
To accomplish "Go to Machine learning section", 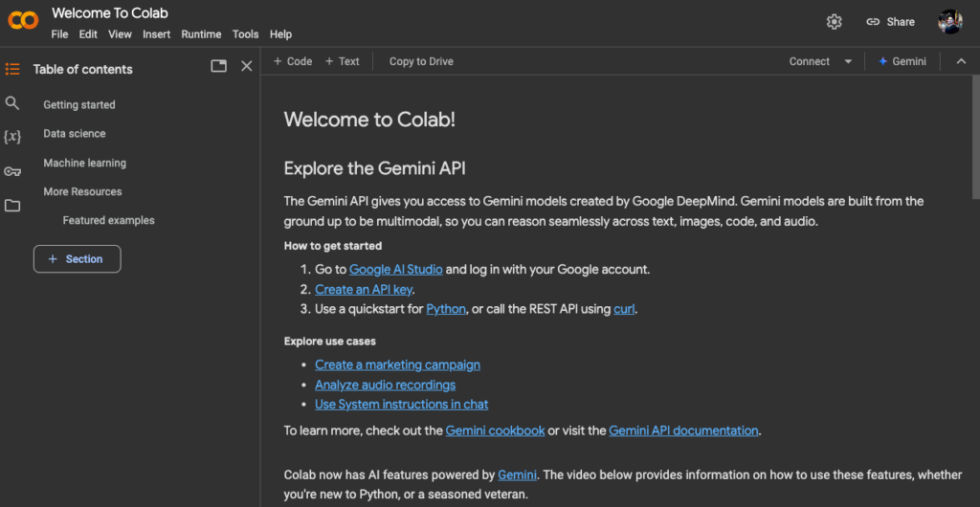I will (84, 163).
